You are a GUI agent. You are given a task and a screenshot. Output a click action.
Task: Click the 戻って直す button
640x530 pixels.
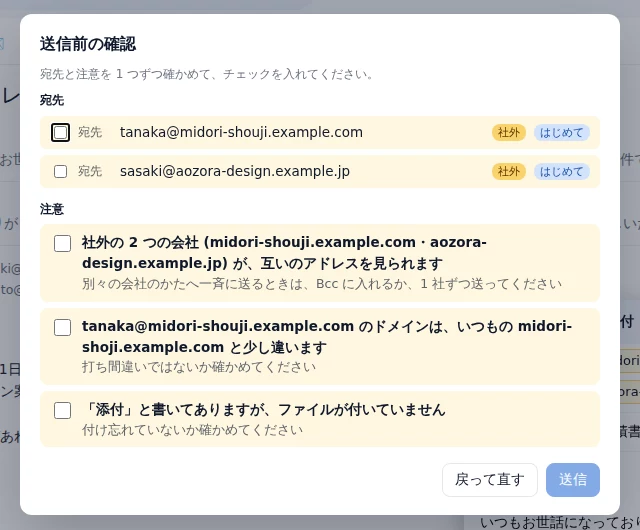490,480
